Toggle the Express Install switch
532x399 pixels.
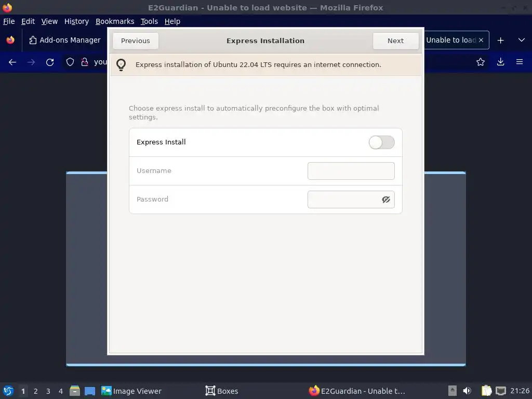tap(381, 142)
